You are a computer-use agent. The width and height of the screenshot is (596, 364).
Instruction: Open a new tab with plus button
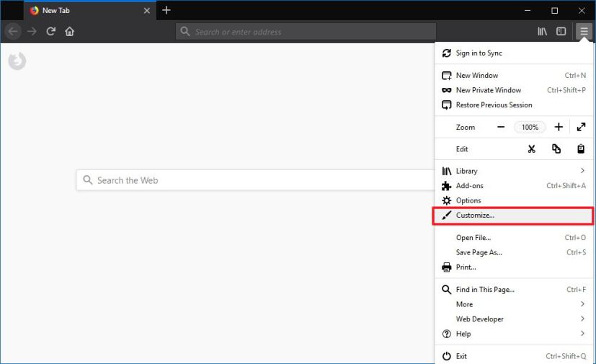[166, 10]
